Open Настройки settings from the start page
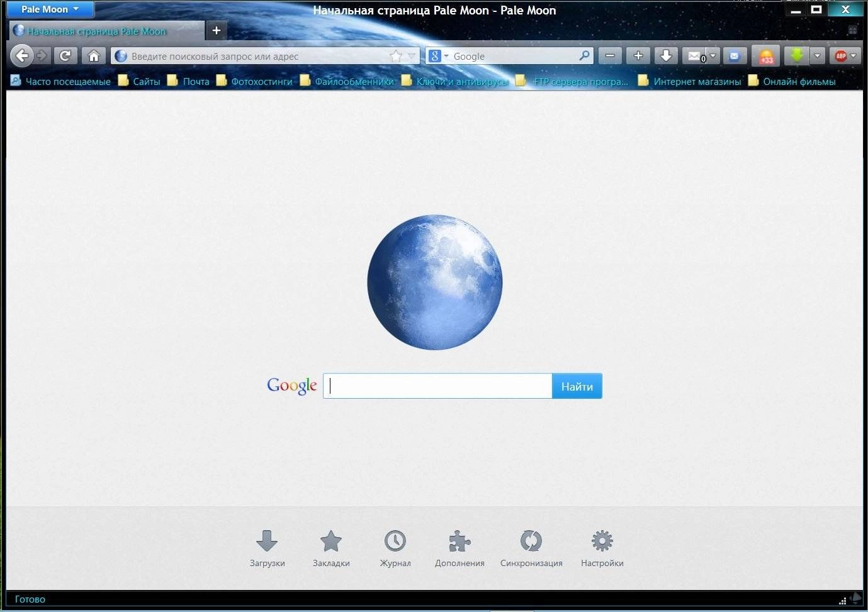Image resolution: width=868 pixels, height=612 pixels. click(x=602, y=548)
